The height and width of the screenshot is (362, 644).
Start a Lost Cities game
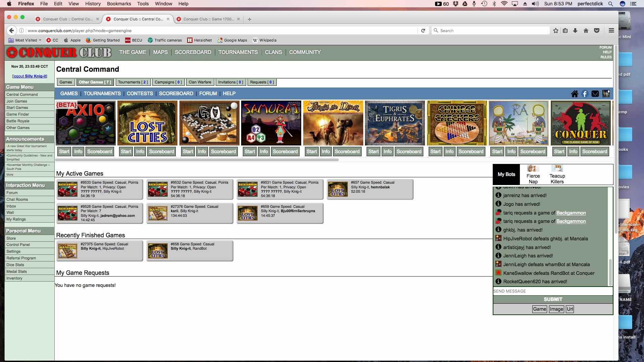coord(126,152)
